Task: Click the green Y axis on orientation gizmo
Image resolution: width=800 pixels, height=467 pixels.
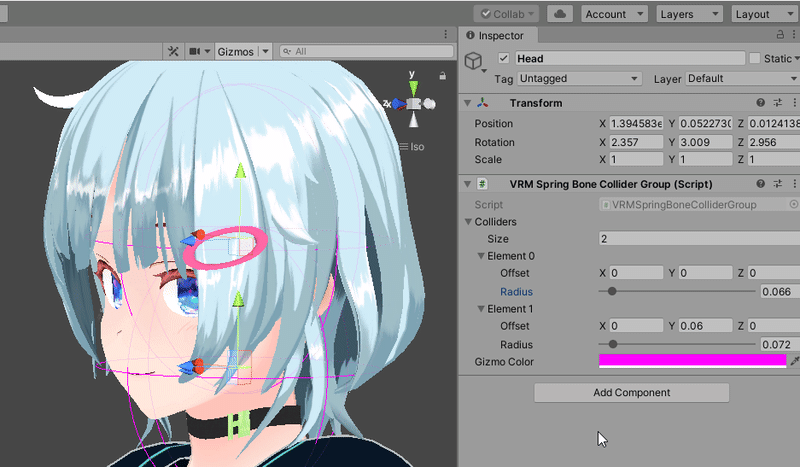Action: tap(413, 86)
